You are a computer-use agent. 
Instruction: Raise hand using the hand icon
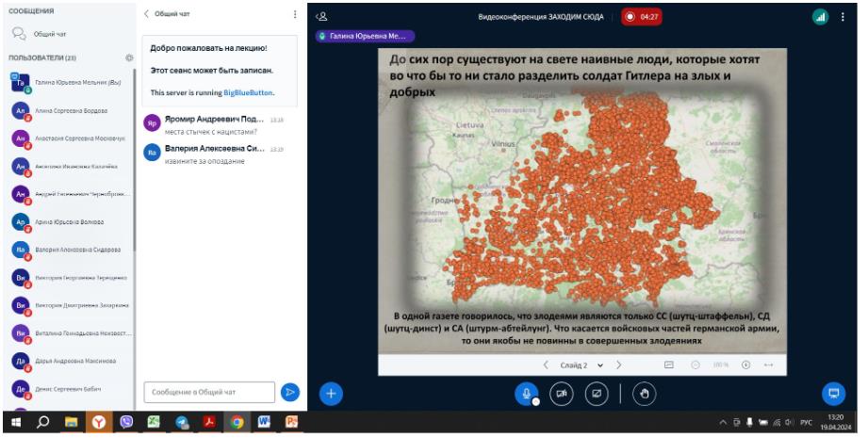(x=645, y=394)
